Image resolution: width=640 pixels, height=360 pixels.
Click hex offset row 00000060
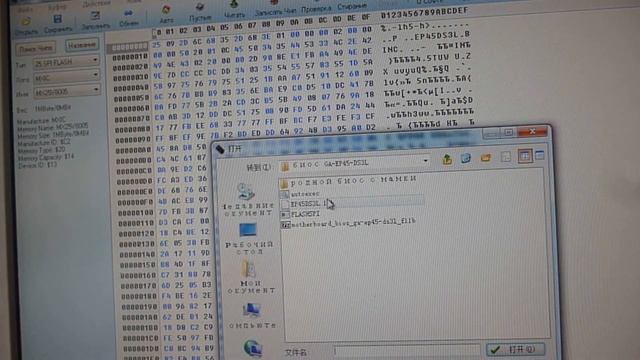coord(132,109)
